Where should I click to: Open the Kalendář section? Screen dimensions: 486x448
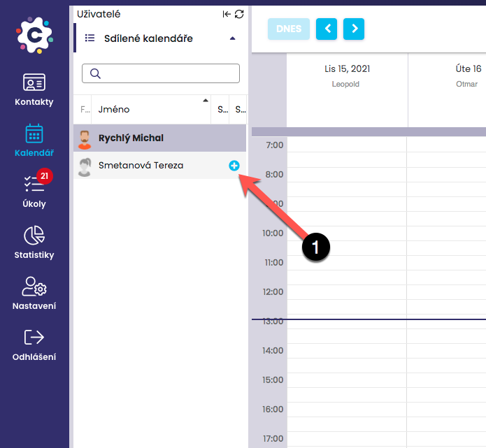coord(34,140)
